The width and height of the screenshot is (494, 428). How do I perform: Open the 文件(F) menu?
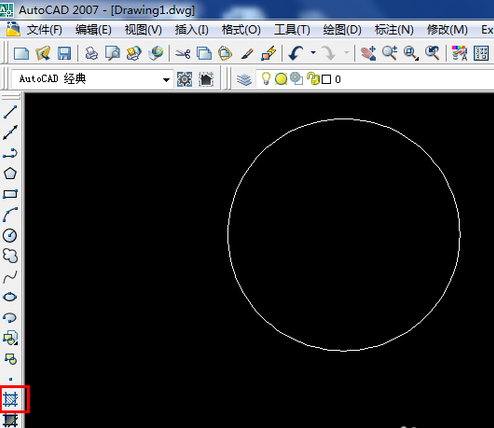coord(44,30)
